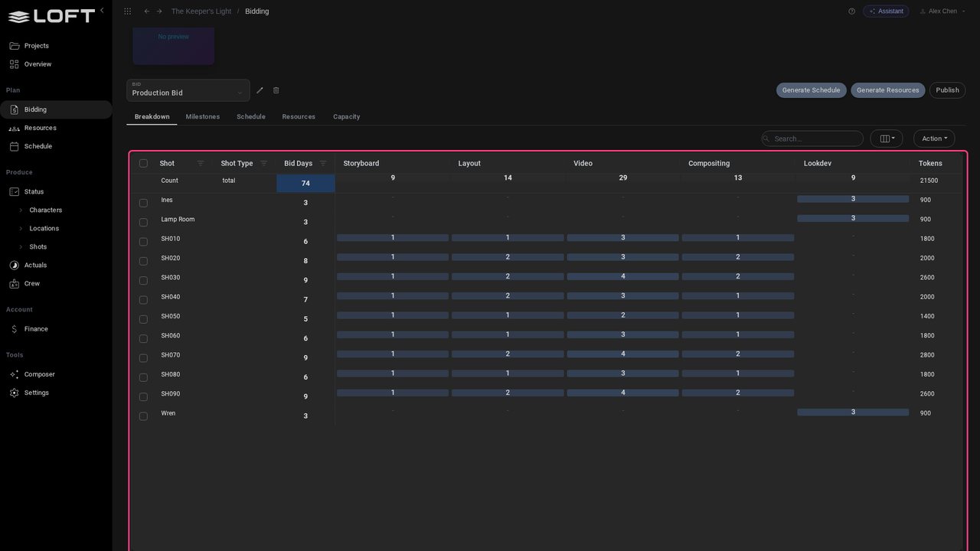Viewport: 980px width, 551px height.
Task: Click the Generate Schedule button
Action: coord(812,90)
